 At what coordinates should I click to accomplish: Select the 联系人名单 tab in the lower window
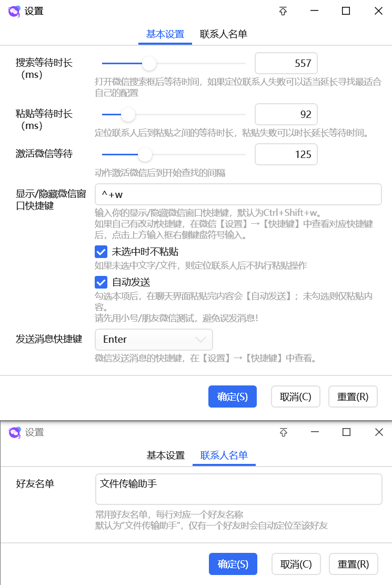224,455
